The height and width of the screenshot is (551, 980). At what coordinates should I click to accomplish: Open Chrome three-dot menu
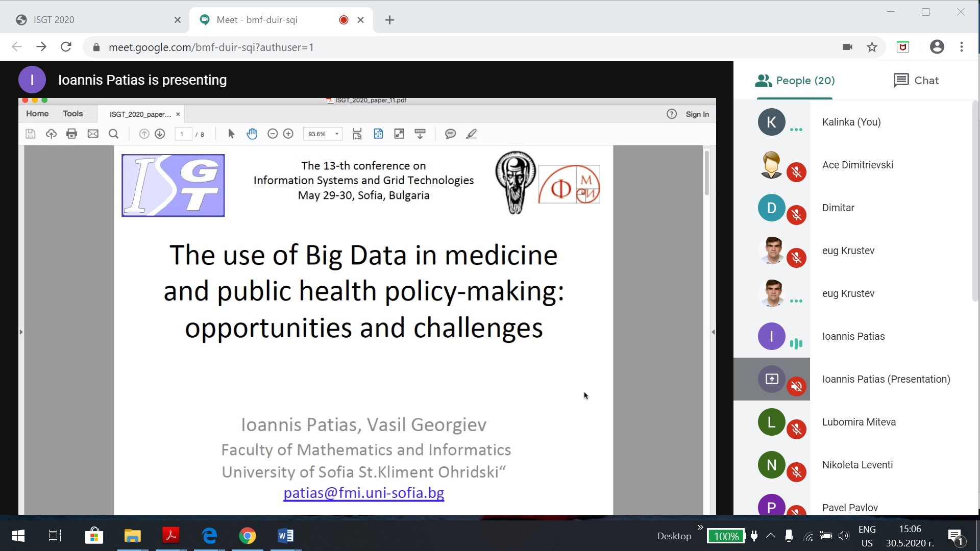(962, 47)
